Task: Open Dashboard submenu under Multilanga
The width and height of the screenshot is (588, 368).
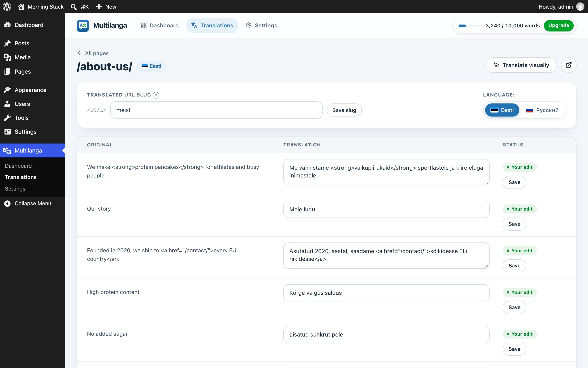Action: coord(18,166)
